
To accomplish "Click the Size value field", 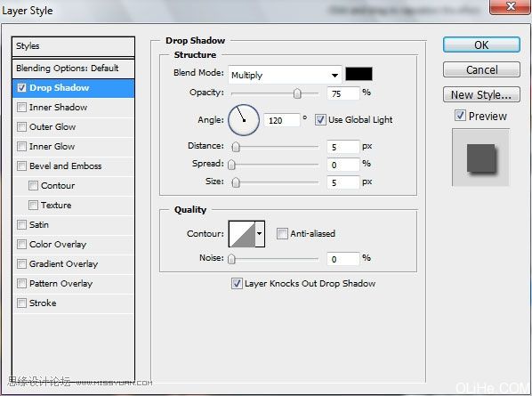I will (x=343, y=182).
